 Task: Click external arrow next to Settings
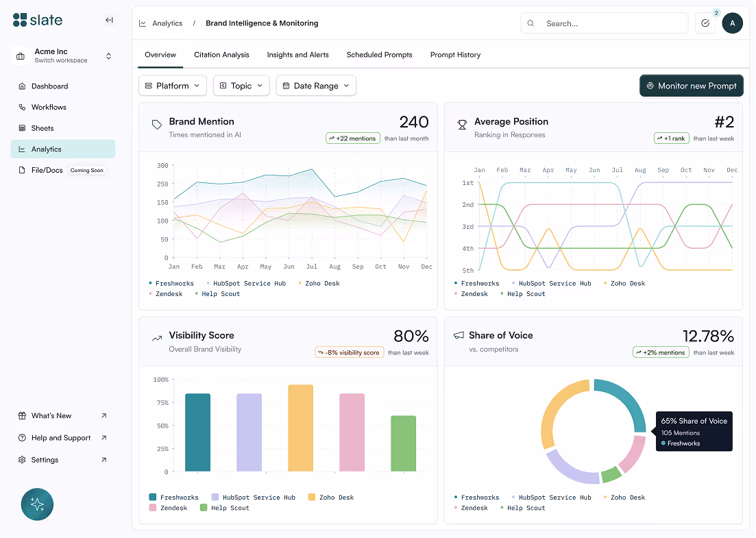click(103, 460)
